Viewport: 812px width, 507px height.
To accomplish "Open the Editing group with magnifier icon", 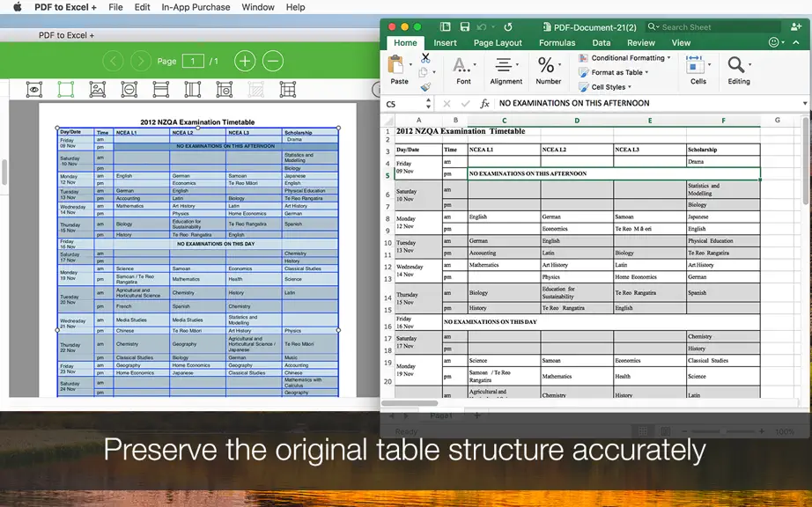I will [739, 70].
